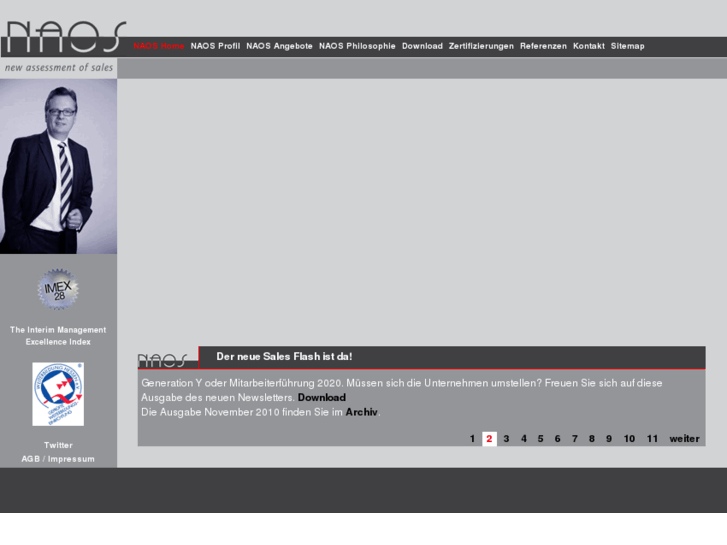Viewport: 727px width, 545px height.
Task: Go to news page 1
Action: point(472,439)
